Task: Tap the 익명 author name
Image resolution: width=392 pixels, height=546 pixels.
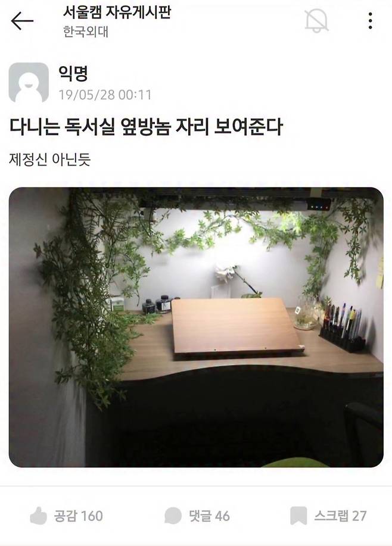Action: pos(73,73)
